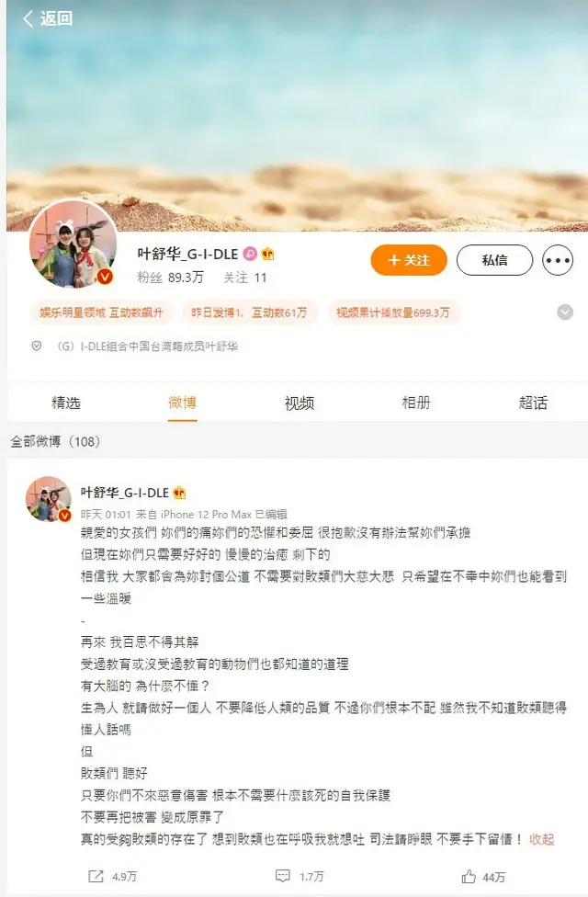
Task: Send a private message via 私信
Action: click(494, 260)
